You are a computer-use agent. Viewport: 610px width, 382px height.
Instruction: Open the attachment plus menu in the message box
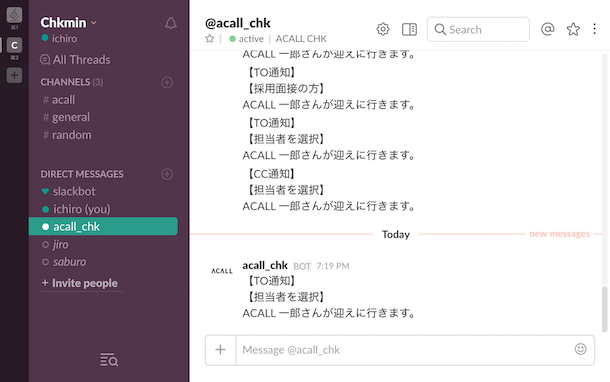click(x=221, y=350)
